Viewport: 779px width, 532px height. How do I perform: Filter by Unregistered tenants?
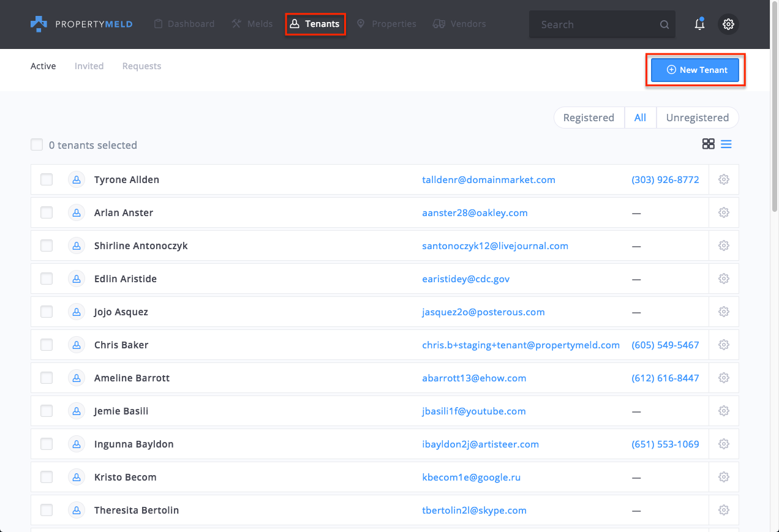point(698,118)
